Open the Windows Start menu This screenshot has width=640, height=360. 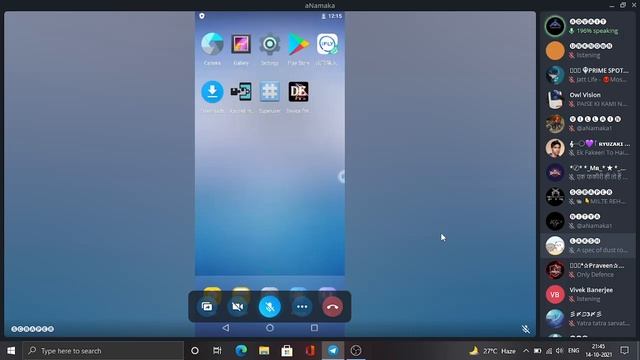11,351
